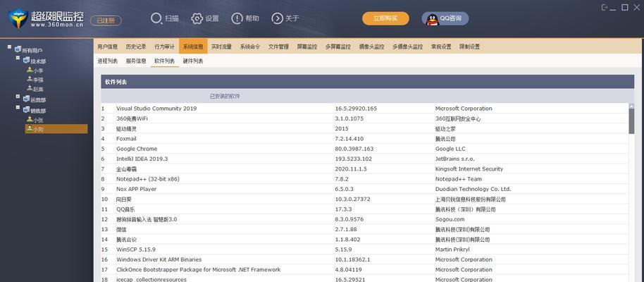The height and width of the screenshot is (282, 644).
Task: Switch to the 系统命令 tab
Action: click(250, 47)
